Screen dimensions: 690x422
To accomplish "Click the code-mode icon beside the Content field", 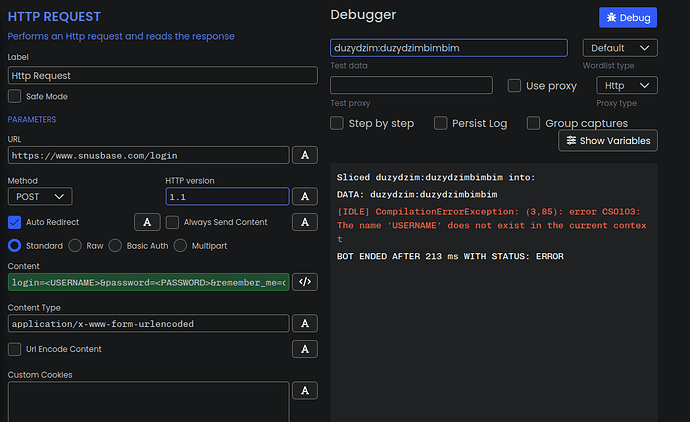I will 305,282.
